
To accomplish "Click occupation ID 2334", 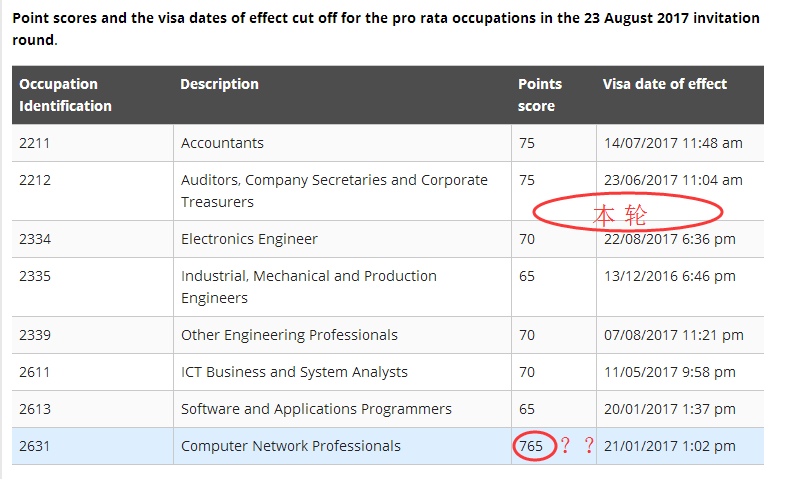I will [x=35, y=239].
